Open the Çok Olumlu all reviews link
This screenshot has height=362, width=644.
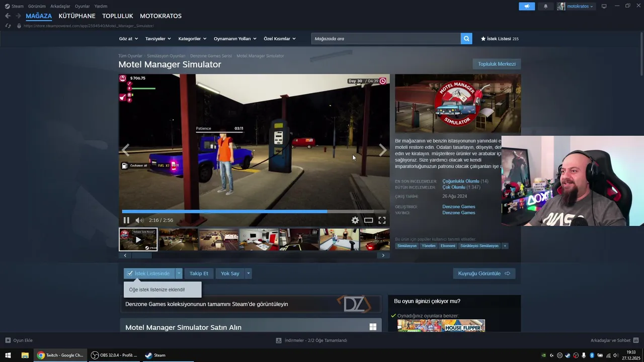click(x=454, y=187)
